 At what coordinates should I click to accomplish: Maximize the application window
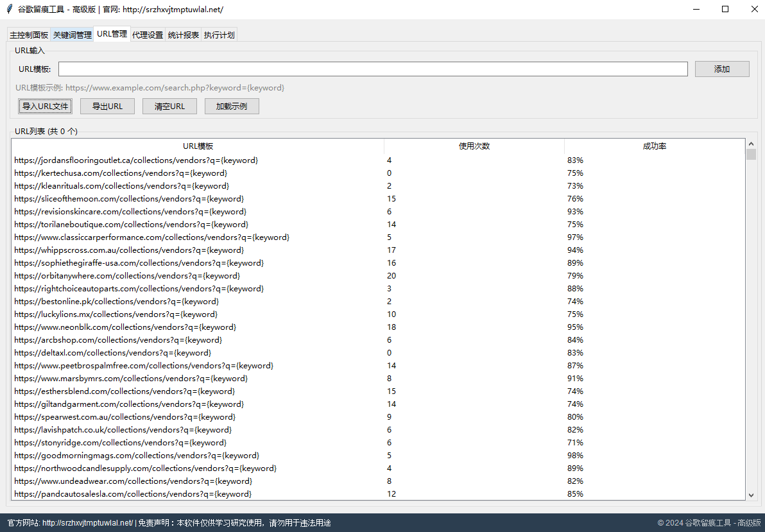pyautogui.click(x=725, y=10)
